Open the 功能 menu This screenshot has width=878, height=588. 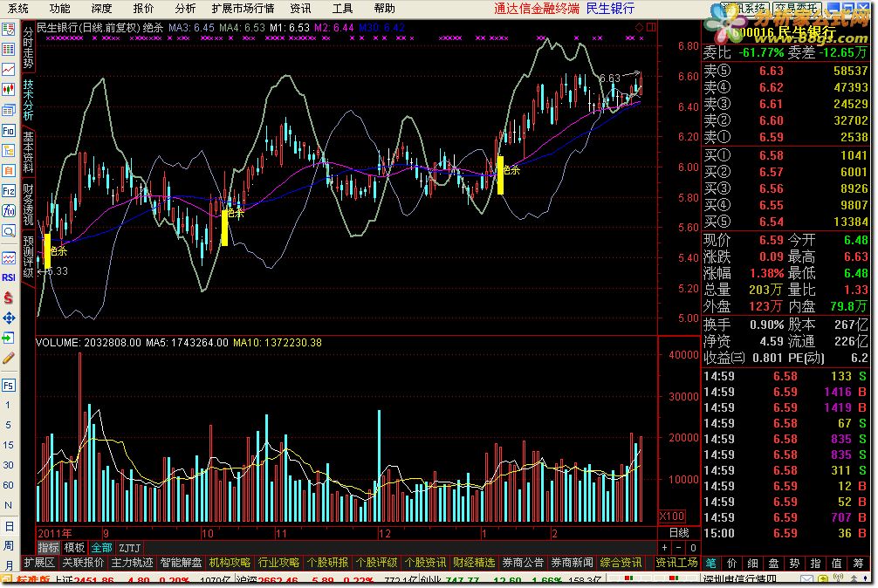60,9
